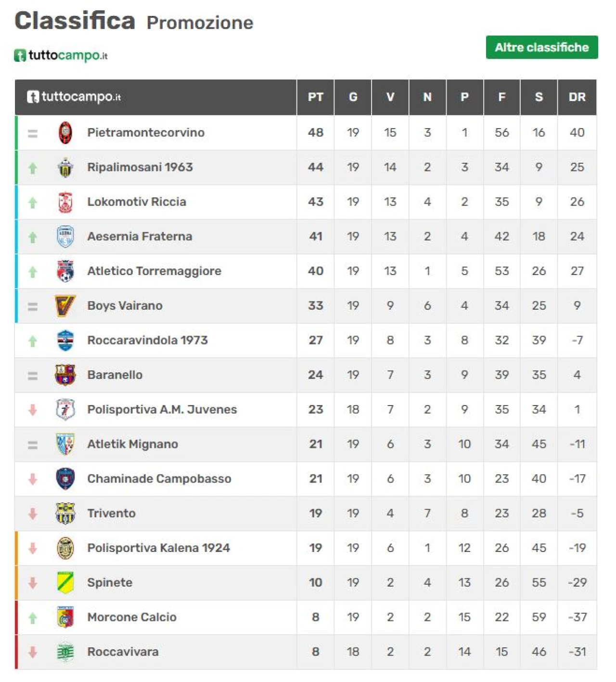Select the Polisportiva A.M. Juvenes team name
Screen dimensions: 616x682
click(162, 409)
